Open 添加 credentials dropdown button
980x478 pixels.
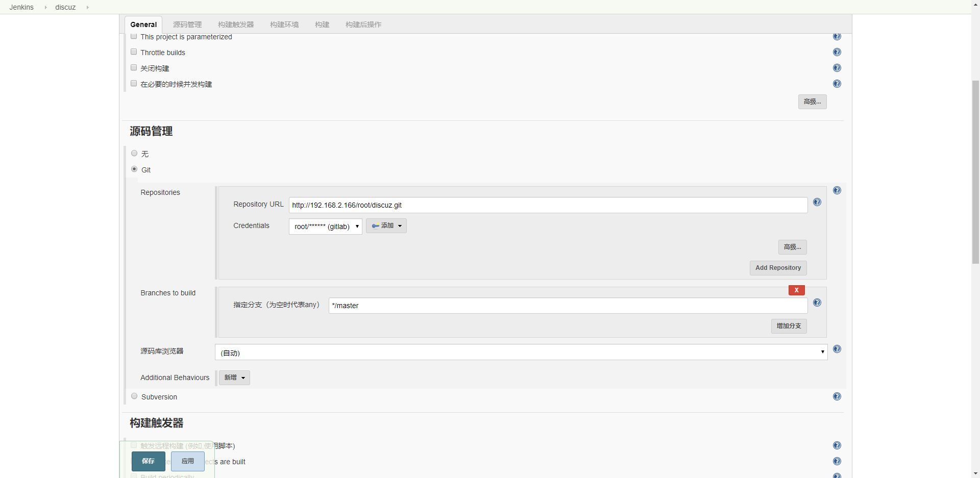(386, 225)
